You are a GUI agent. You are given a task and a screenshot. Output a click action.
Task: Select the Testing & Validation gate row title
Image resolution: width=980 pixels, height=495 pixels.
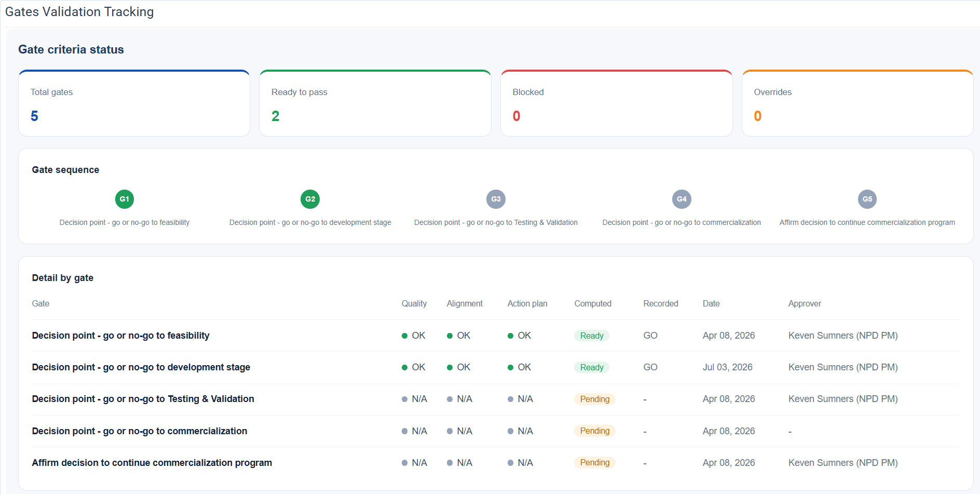143,399
